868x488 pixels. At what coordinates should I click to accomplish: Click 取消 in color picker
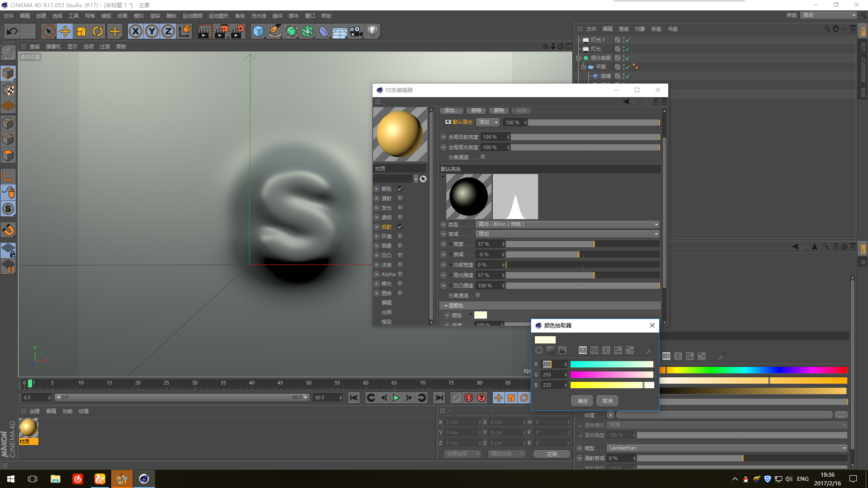(x=607, y=401)
